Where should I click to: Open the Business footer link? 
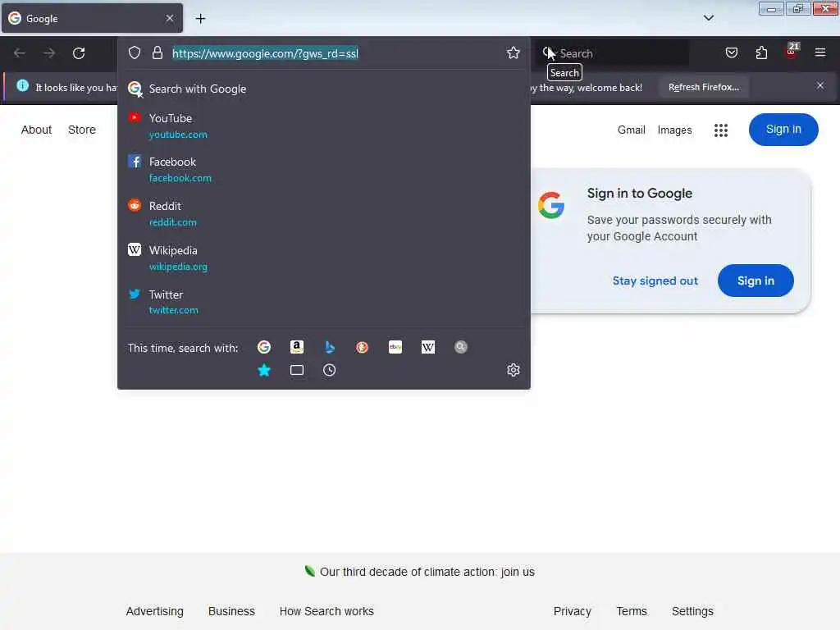(231, 611)
